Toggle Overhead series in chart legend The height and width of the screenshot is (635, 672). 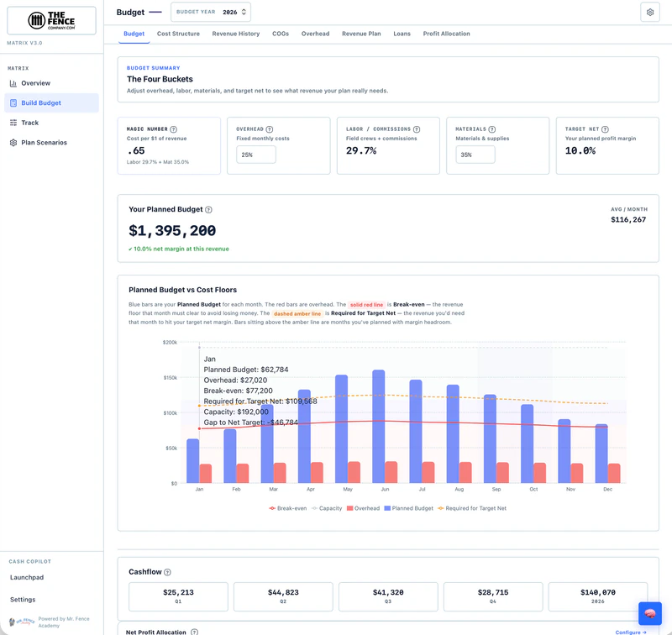pyautogui.click(x=363, y=508)
